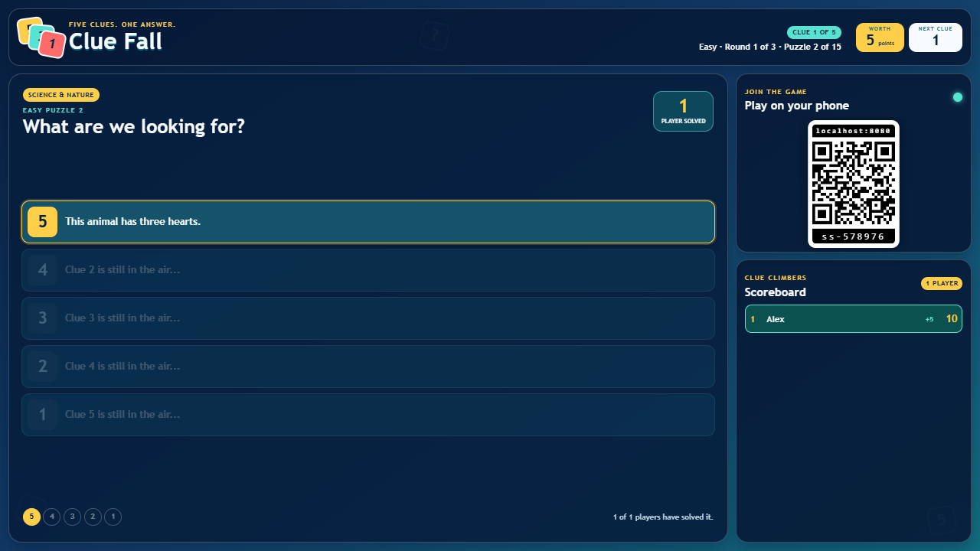The width and height of the screenshot is (980, 551).
Task: Click Alex's score of 10
Action: (x=952, y=319)
